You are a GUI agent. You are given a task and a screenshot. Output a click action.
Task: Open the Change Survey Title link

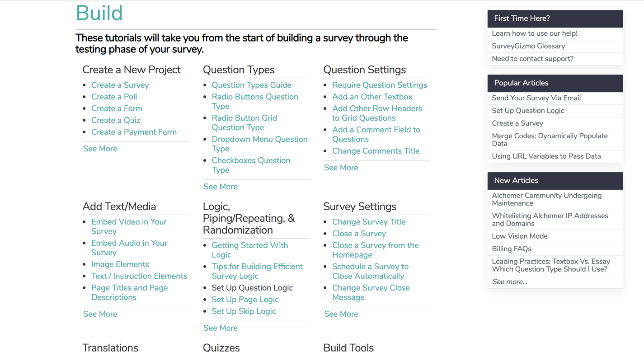pos(368,222)
